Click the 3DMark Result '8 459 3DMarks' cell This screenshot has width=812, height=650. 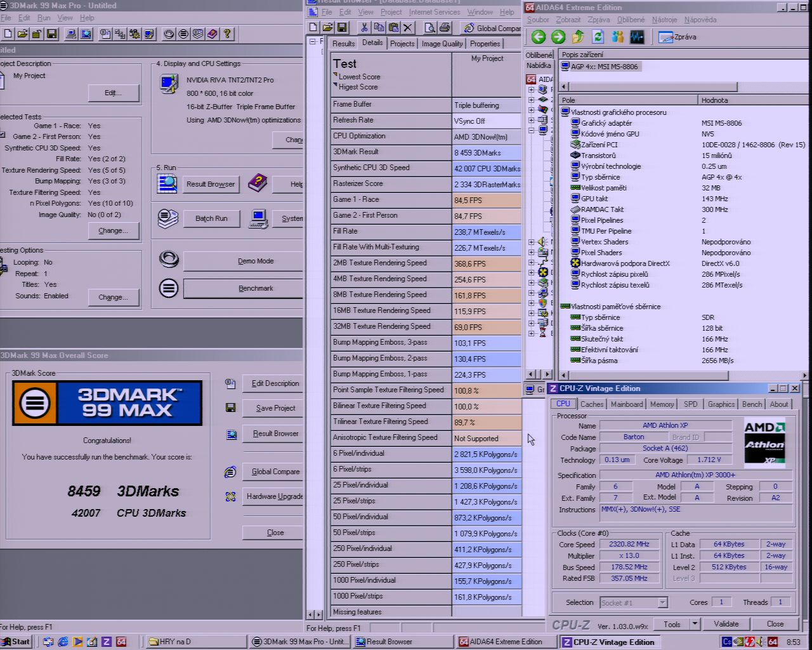(487, 152)
